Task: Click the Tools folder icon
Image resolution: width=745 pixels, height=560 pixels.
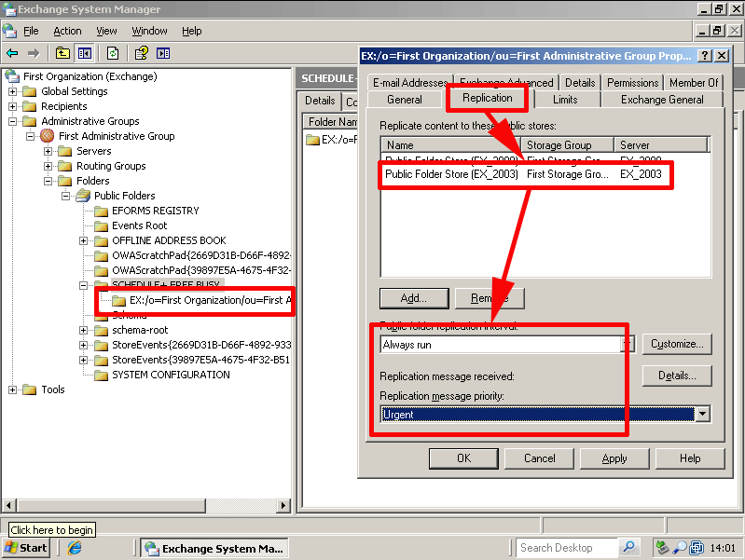Action: coord(30,389)
